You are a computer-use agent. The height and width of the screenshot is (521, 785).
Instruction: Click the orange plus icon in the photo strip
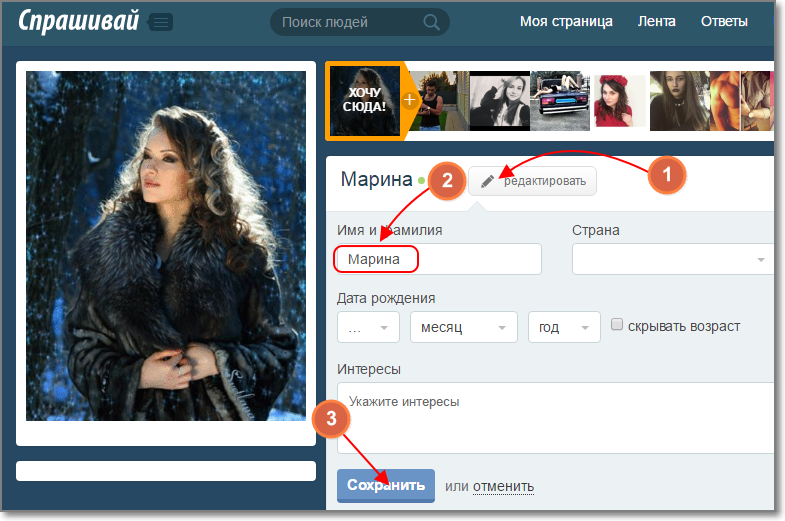pyautogui.click(x=408, y=101)
